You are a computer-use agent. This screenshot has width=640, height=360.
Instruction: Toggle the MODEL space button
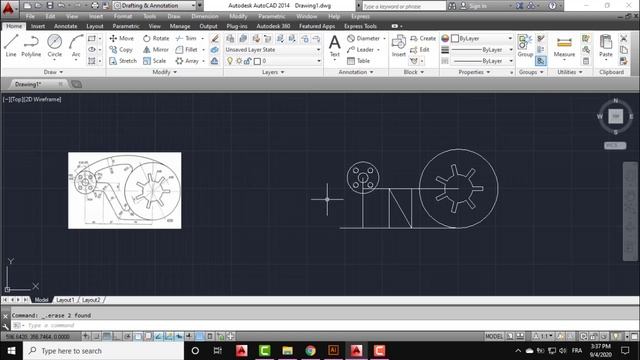(x=494, y=336)
